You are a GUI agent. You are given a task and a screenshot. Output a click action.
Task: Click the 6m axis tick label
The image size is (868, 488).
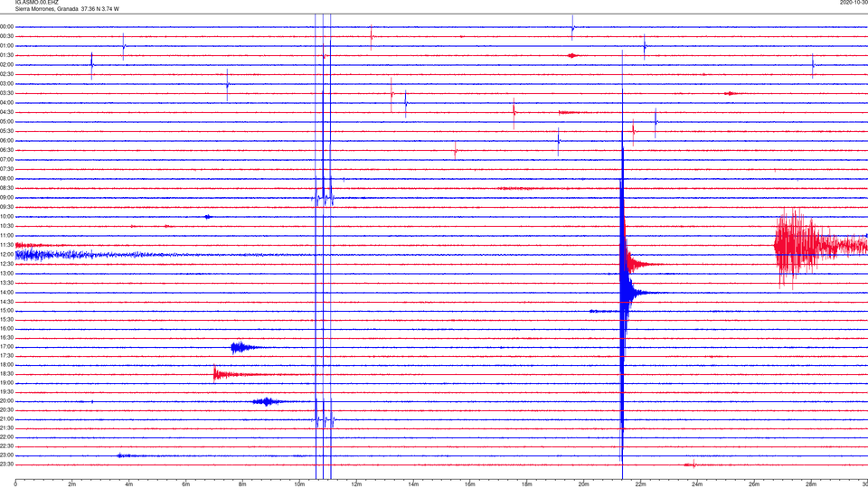[186, 484]
